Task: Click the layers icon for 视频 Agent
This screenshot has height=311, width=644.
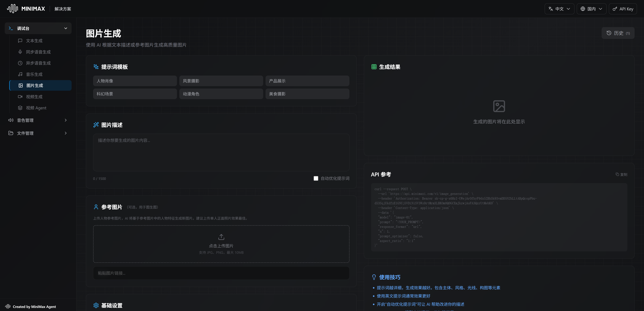Action: click(20, 108)
